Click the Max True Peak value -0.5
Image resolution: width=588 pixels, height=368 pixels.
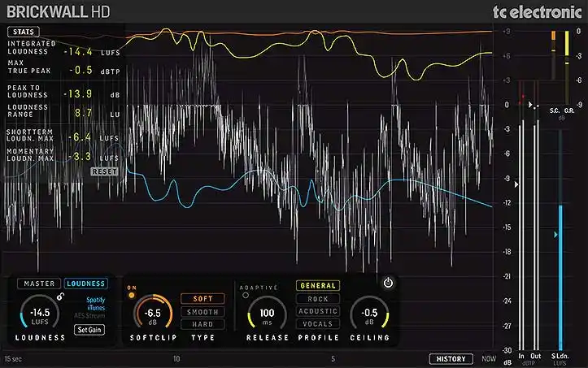click(x=81, y=70)
